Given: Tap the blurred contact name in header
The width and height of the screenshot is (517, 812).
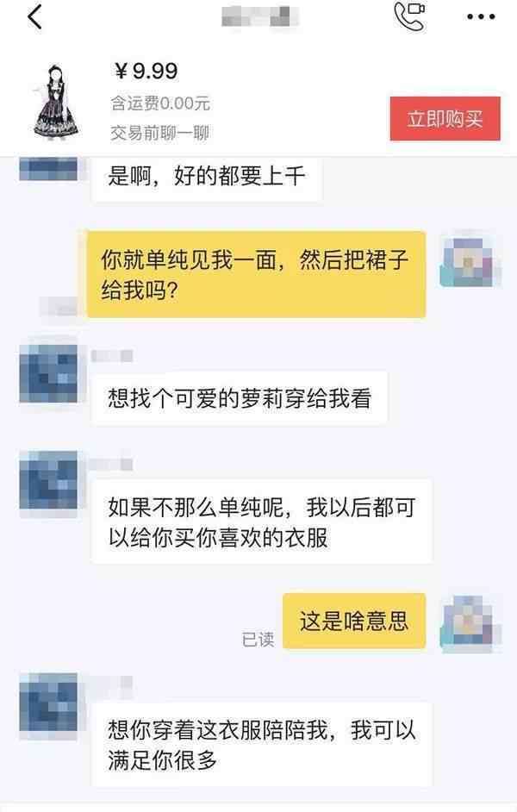Looking at the screenshot, I should [260, 16].
